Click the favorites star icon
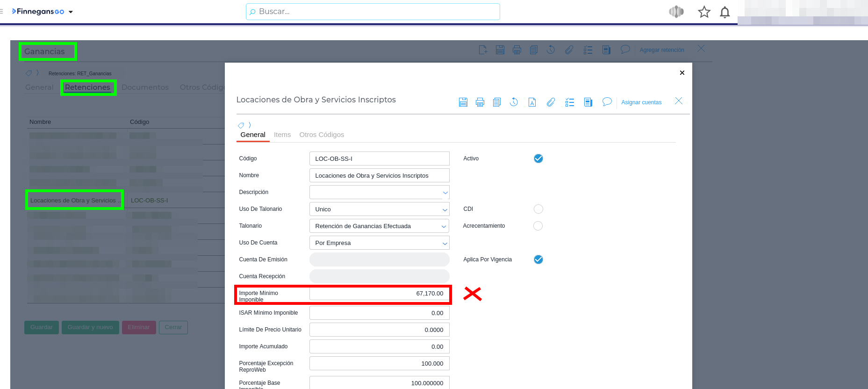Image resolution: width=868 pixels, height=389 pixels. tap(704, 12)
